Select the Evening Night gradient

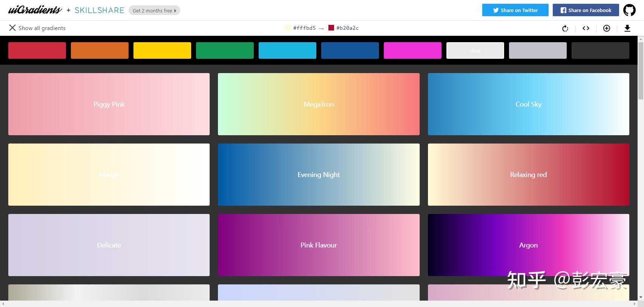319,174
